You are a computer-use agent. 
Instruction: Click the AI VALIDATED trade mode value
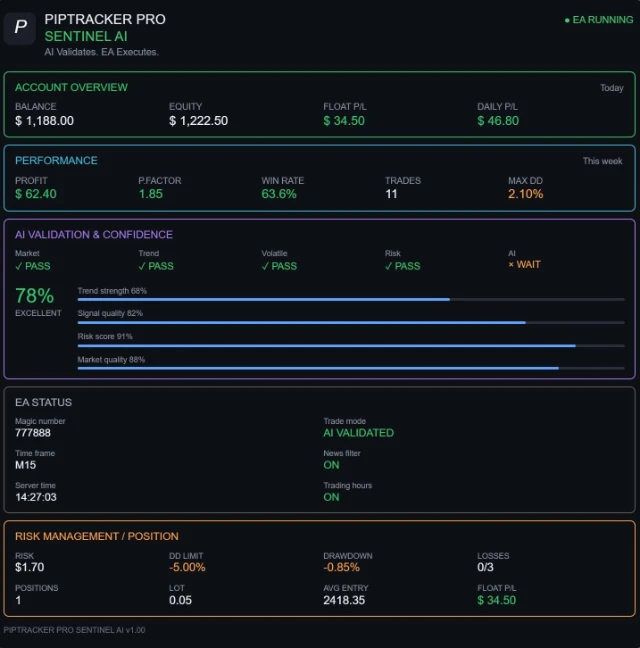click(x=359, y=433)
